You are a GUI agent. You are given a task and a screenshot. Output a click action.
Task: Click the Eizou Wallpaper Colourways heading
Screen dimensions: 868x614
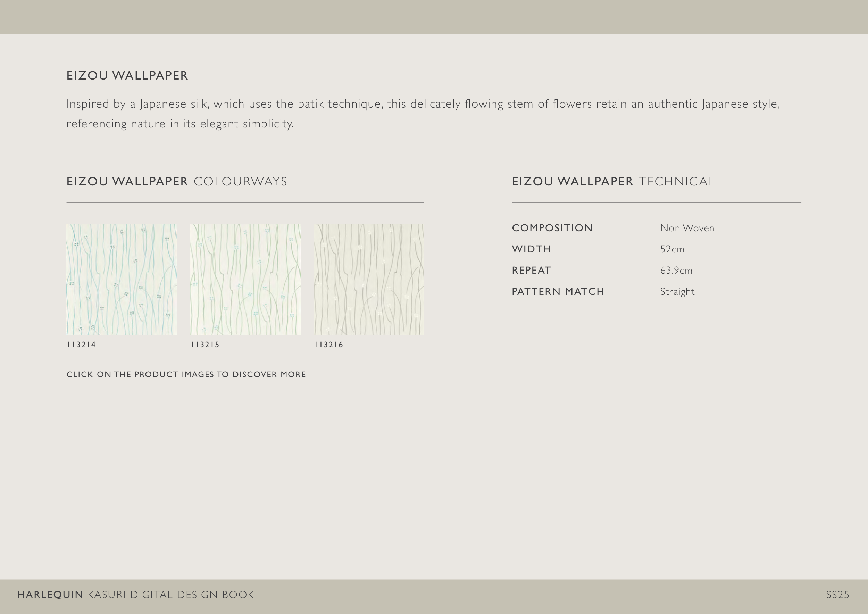[x=177, y=182]
